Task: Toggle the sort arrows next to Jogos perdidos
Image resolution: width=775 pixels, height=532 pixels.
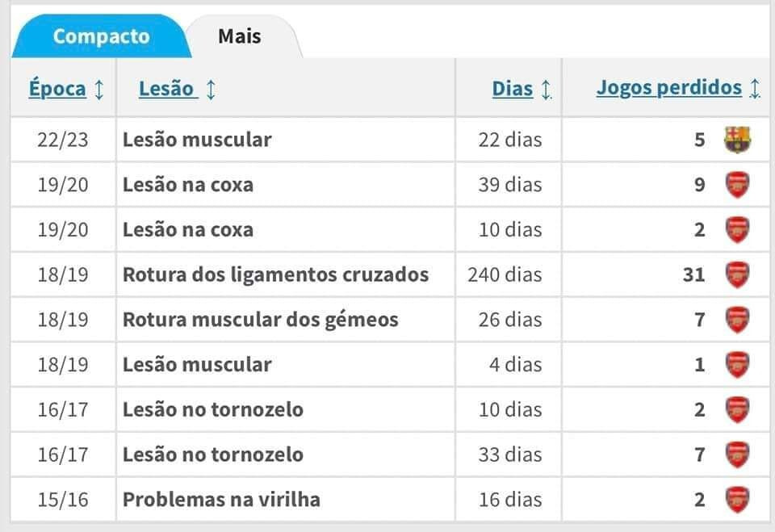Action: [x=754, y=89]
